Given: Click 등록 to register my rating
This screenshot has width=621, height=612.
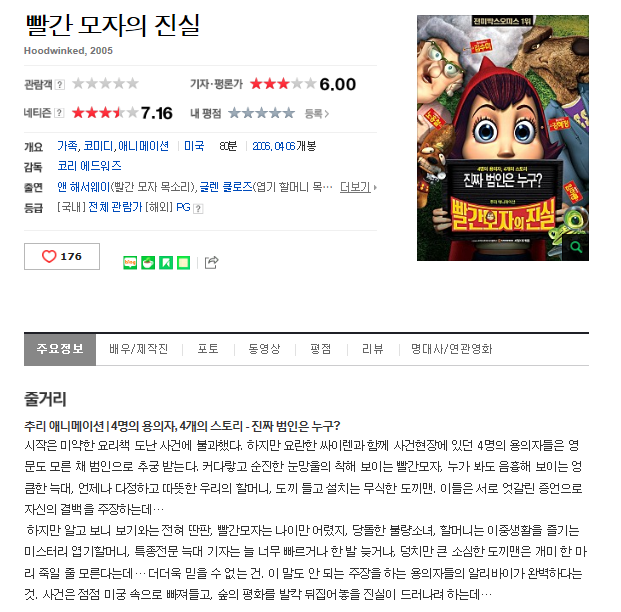Looking at the screenshot, I should pos(316,114).
